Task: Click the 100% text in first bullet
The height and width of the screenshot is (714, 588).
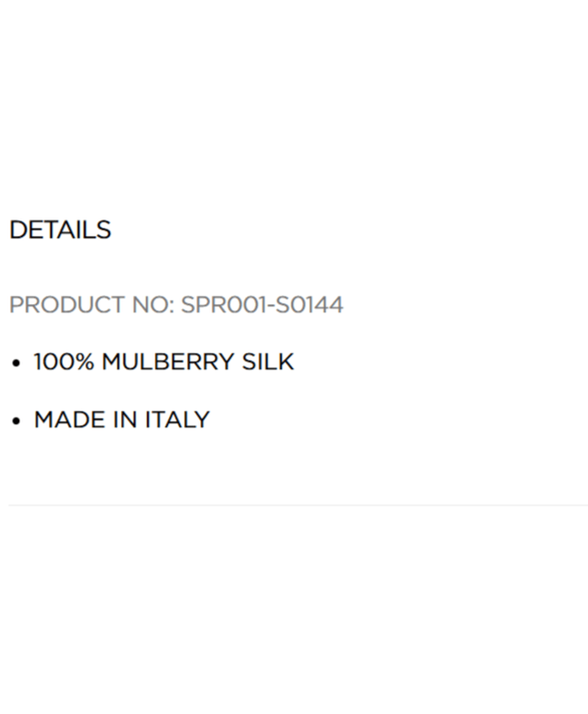Action: pyautogui.click(x=64, y=362)
